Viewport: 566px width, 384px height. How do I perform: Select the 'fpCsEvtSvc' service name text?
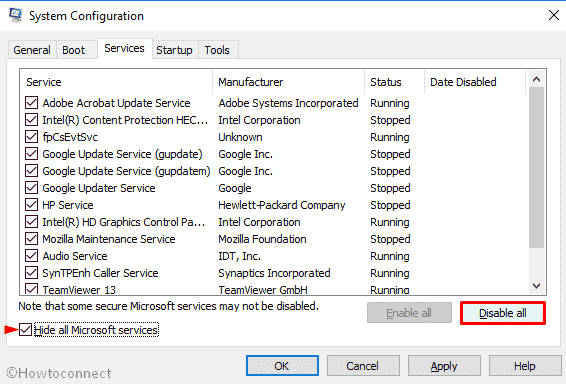coord(70,137)
